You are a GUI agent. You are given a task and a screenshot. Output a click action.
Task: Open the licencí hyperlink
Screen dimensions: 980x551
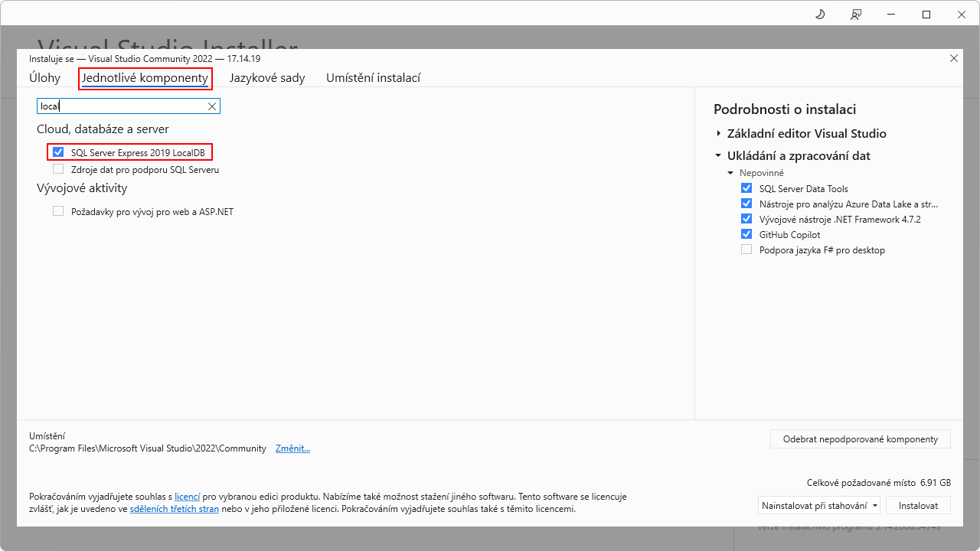pyautogui.click(x=187, y=496)
